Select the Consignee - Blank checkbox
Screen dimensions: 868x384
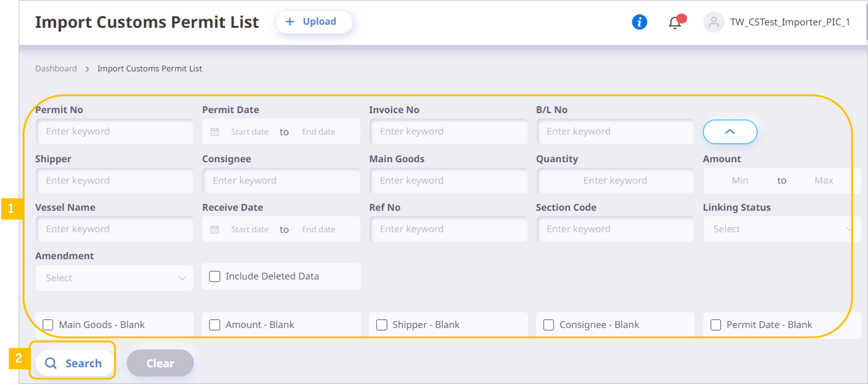point(548,325)
